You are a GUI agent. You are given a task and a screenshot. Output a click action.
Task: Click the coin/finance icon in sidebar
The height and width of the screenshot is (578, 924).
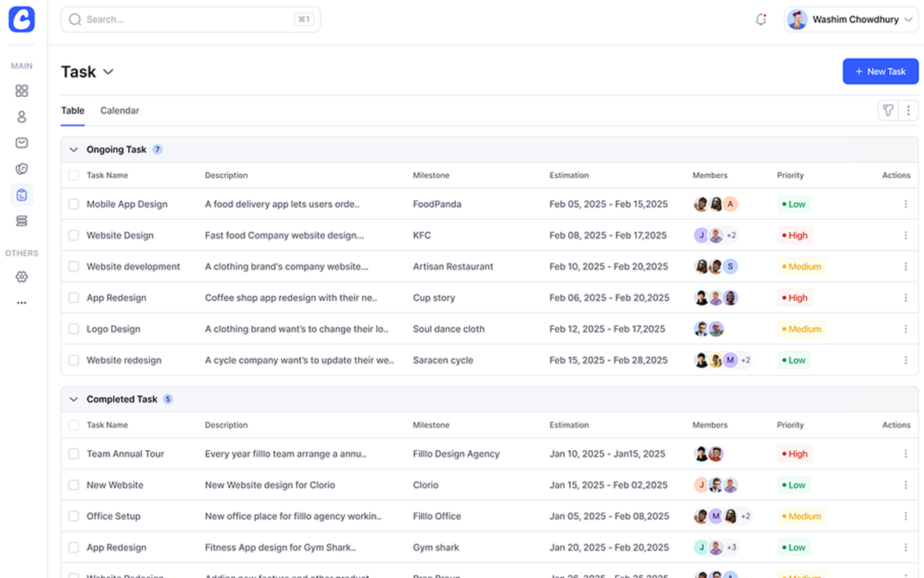[x=22, y=168]
